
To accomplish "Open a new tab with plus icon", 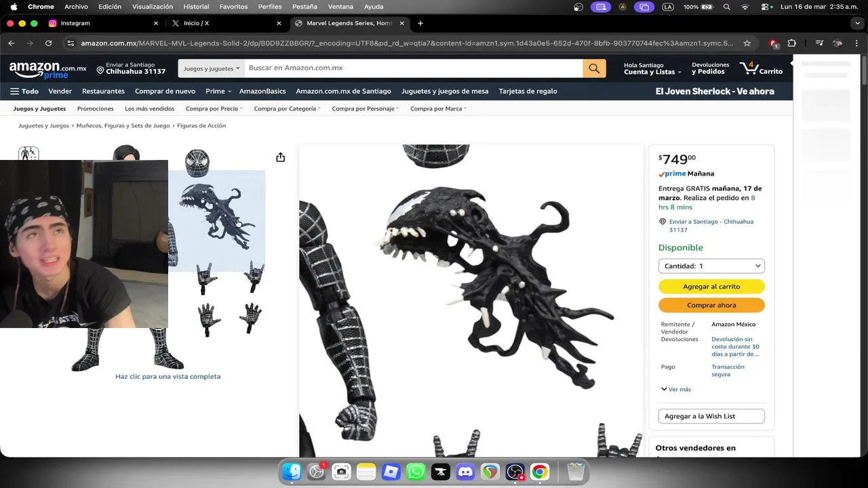I will click(x=420, y=23).
